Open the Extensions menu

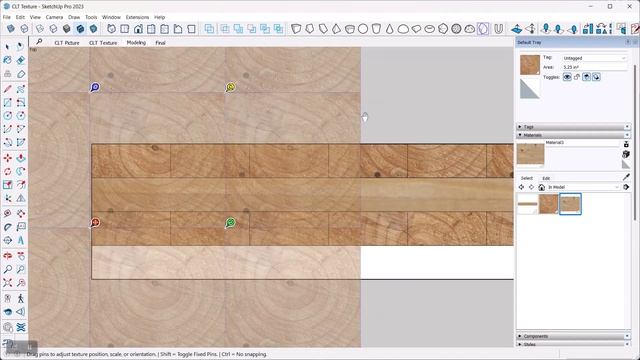pyautogui.click(x=137, y=17)
